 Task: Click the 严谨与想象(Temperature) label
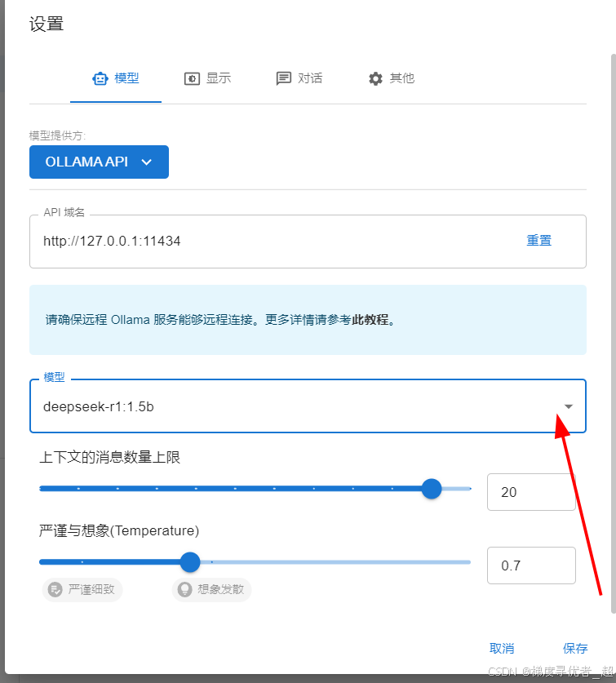119,530
